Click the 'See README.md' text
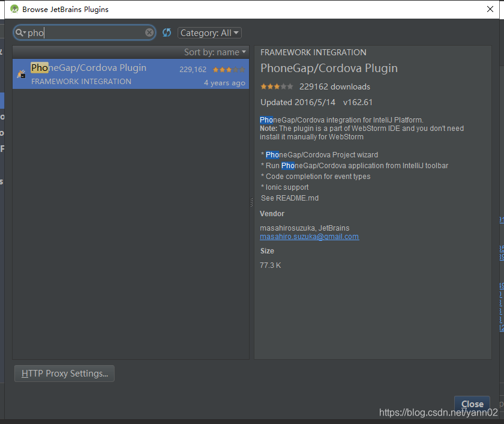 click(290, 198)
